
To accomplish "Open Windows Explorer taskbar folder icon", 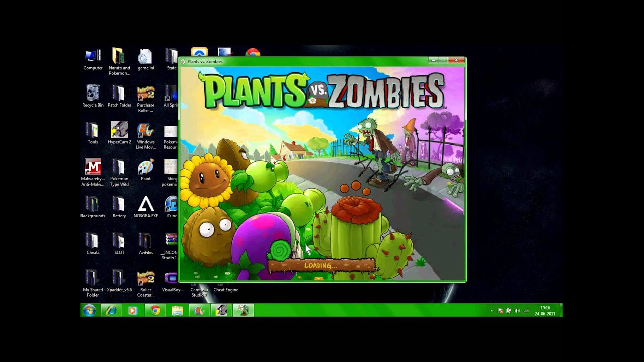I will pos(177,310).
